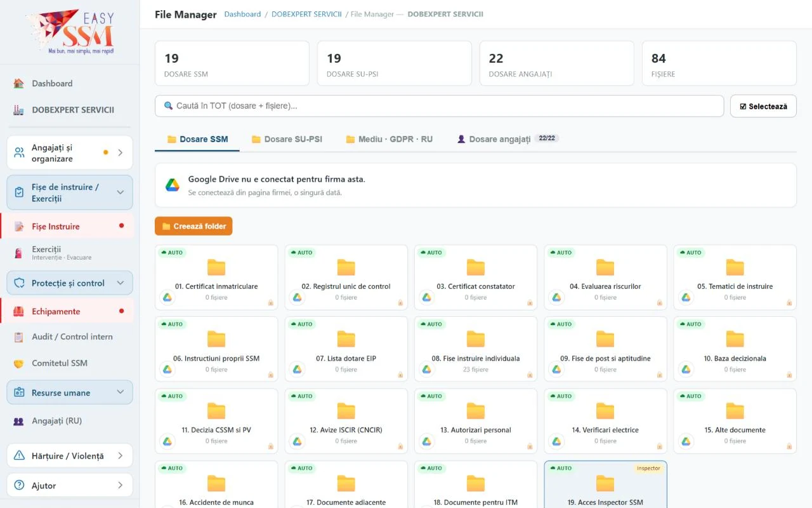The image size is (812, 508).
Task: Click the Ajutor question mark icon
Action: pyautogui.click(x=19, y=485)
